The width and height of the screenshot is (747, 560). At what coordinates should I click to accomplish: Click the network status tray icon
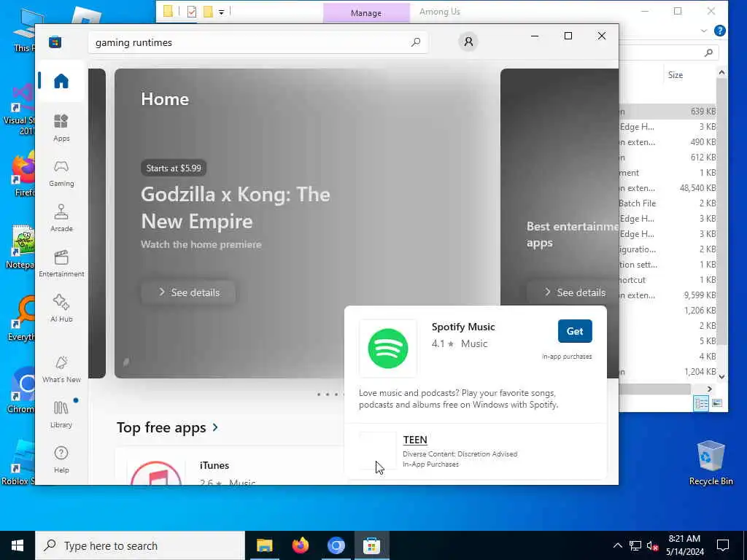pos(635,545)
